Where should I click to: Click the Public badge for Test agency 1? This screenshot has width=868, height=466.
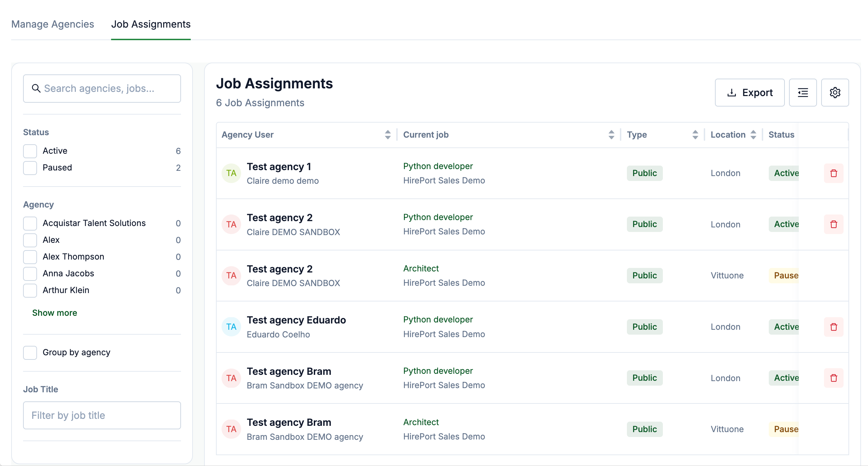[645, 173]
